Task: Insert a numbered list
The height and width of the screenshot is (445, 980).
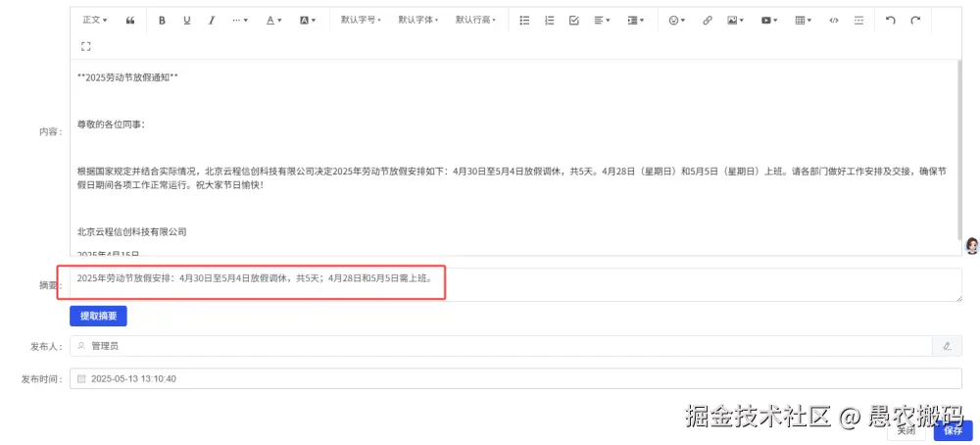Action: pos(550,20)
